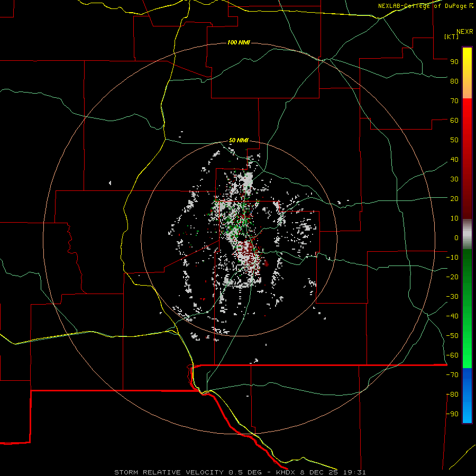The image size is (476, 476).
Task: Click the 10 value on the color scale
Action: (x=454, y=218)
